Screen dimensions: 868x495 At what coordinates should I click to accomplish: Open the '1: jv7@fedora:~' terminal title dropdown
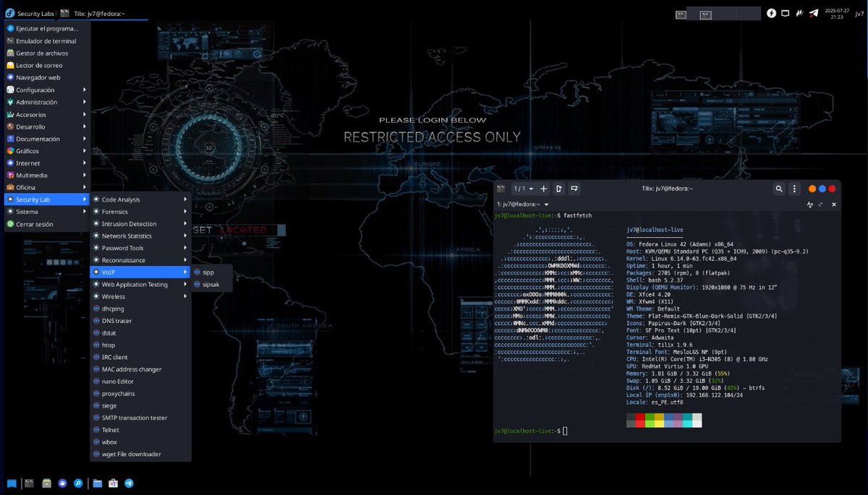click(522, 205)
